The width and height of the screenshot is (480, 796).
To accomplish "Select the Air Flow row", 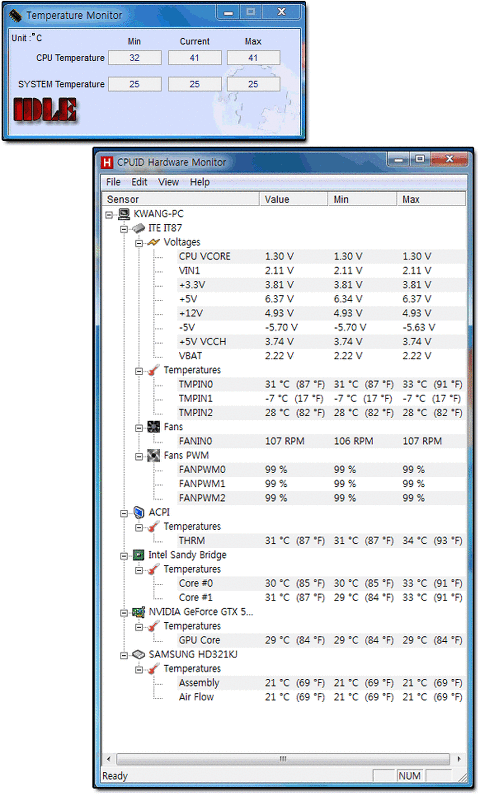I will tap(321, 697).
